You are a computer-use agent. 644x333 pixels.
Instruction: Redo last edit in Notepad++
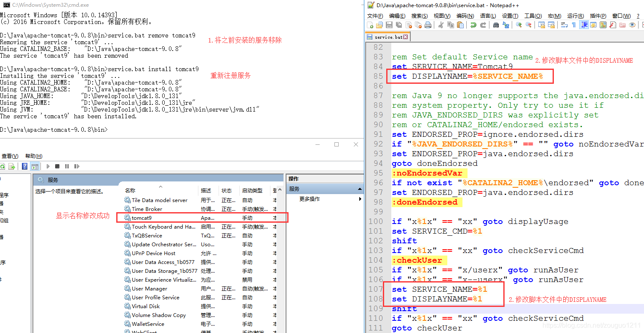click(x=483, y=25)
